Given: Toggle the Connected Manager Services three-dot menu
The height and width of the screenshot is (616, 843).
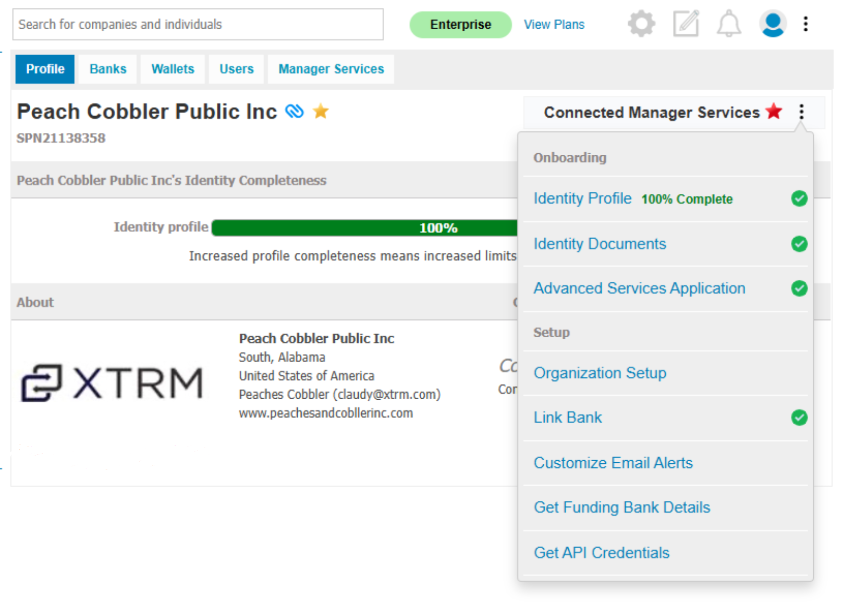Looking at the screenshot, I should click(801, 112).
